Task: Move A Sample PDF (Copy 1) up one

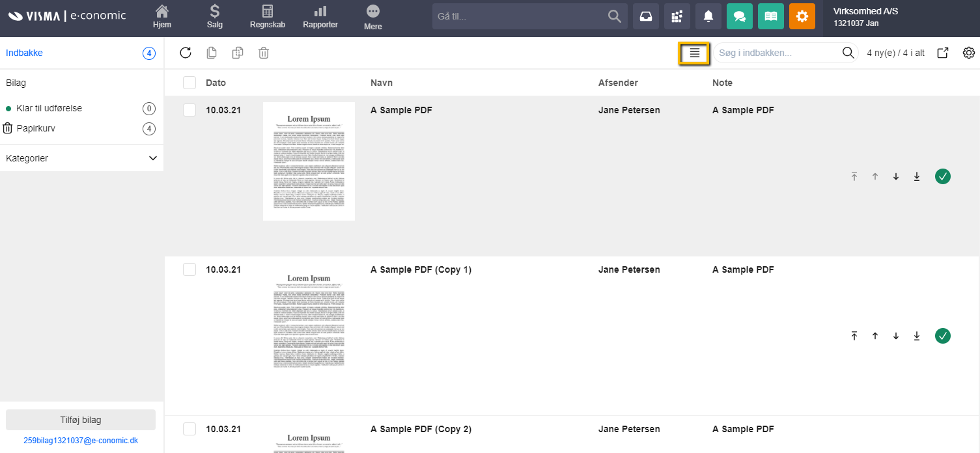Action: pyautogui.click(x=875, y=336)
